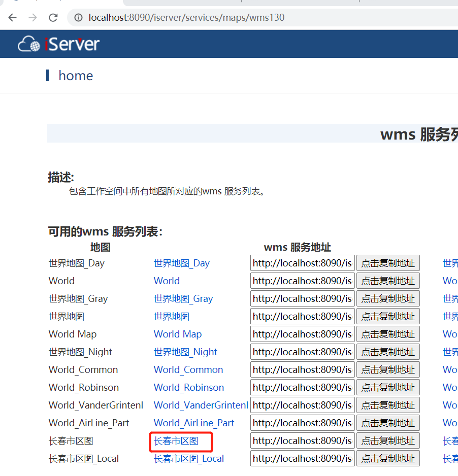This screenshot has height=476, width=458.
Task: Copy address for 世界地图_Gray
Action: 388,298
